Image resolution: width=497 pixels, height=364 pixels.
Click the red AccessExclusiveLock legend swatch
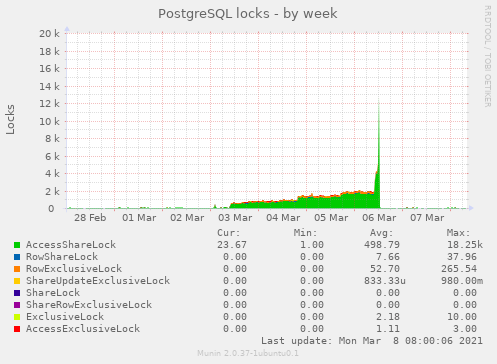click(17, 329)
